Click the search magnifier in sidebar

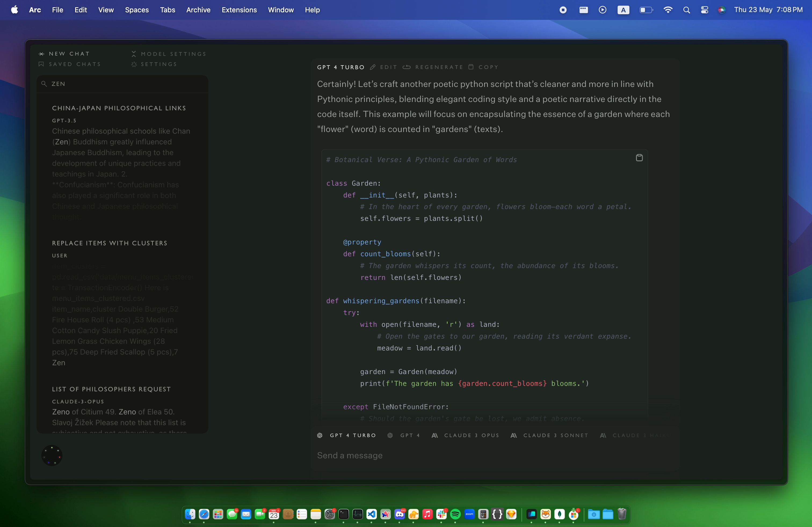(x=44, y=84)
